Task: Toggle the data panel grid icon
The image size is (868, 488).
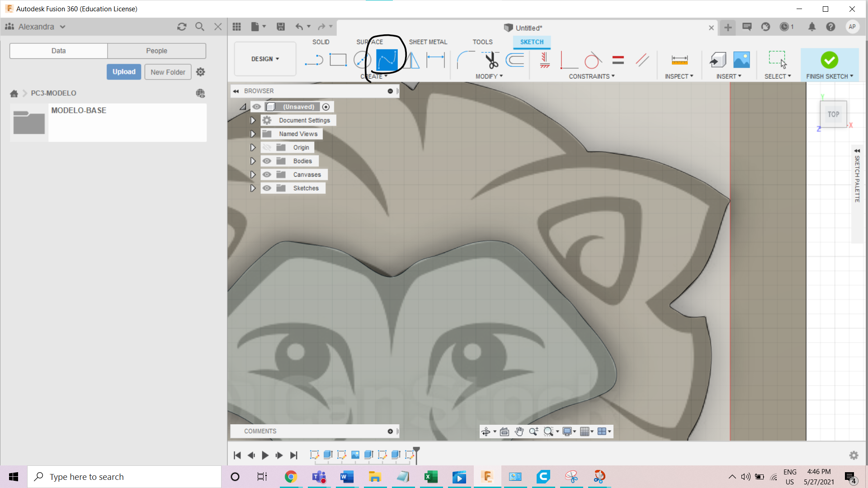Action: point(236,27)
